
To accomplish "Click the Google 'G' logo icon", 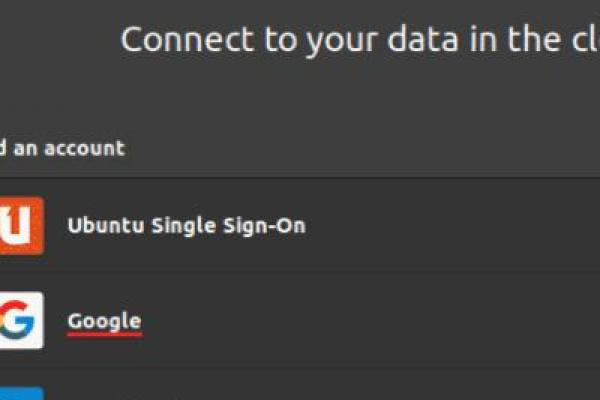I will (x=20, y=321).
